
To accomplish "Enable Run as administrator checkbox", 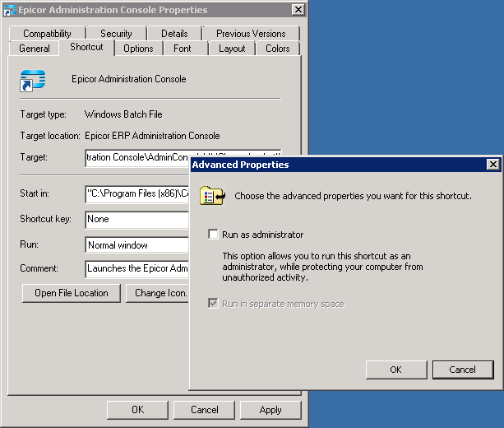I will (213, 235).
